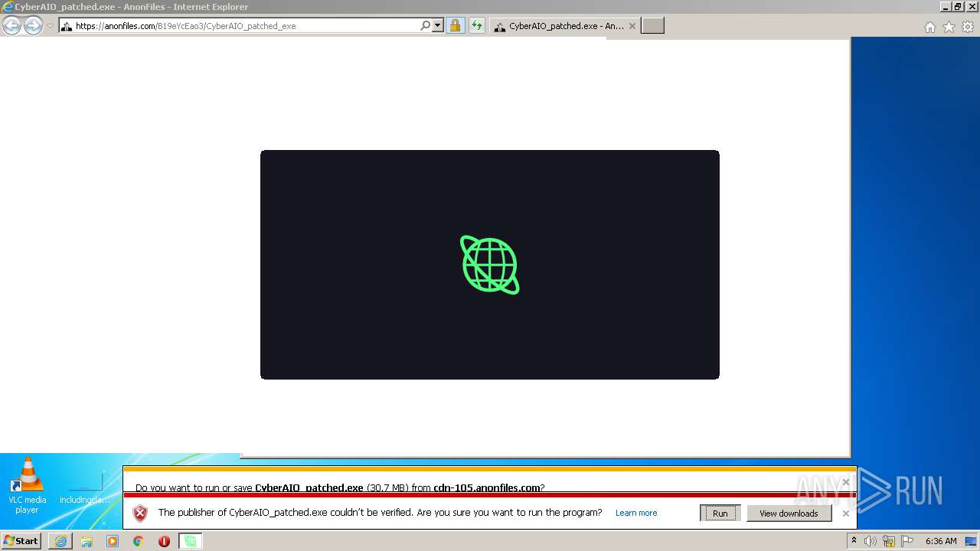
Task: Click the anonfiles URL address field
Action: click(237, 25)
